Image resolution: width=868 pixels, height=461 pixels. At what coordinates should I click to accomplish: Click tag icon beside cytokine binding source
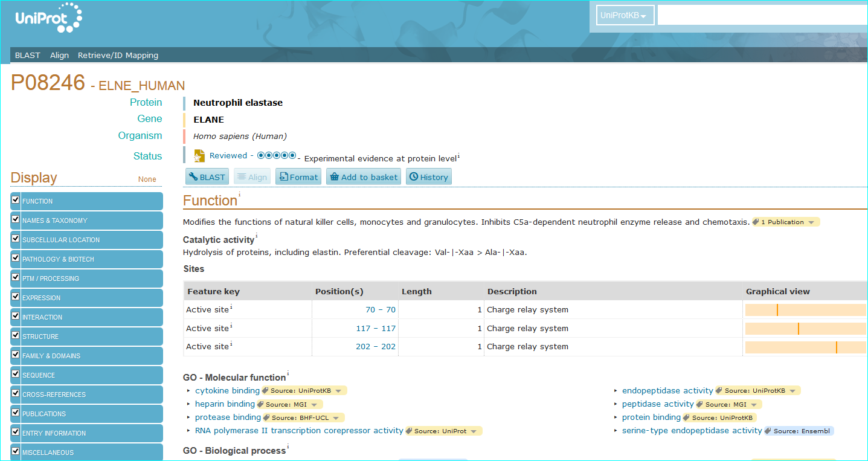[x=265, y=391]
